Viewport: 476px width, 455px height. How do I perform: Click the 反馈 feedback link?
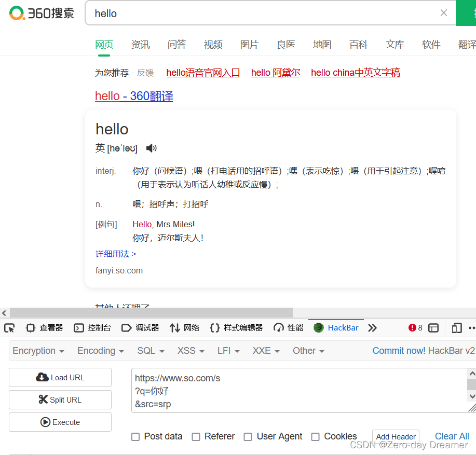(x=145, y=73)
